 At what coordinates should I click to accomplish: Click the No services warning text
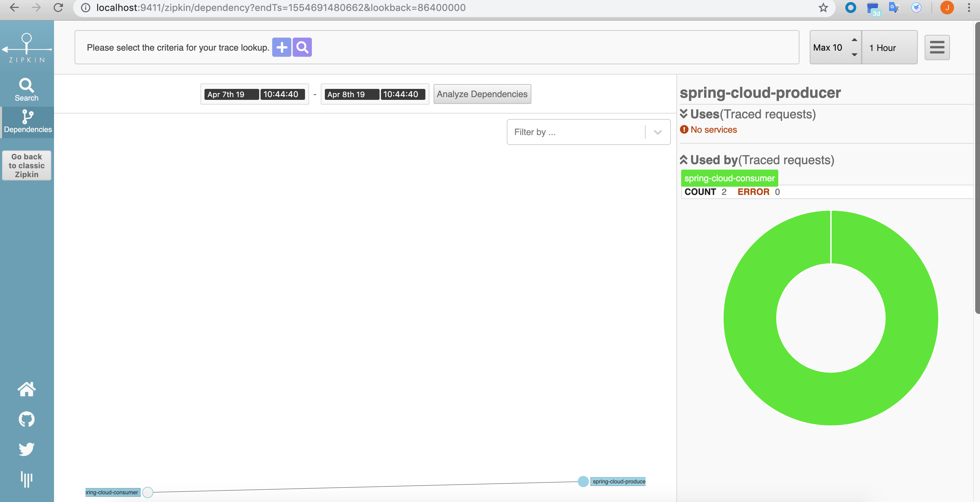click(x=713, y=130)
